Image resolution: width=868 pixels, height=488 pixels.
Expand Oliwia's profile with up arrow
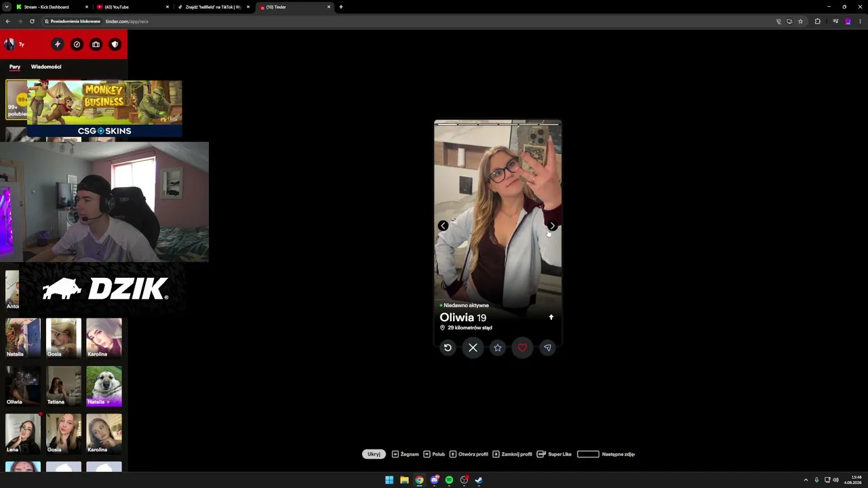click(x=551, y=317)
